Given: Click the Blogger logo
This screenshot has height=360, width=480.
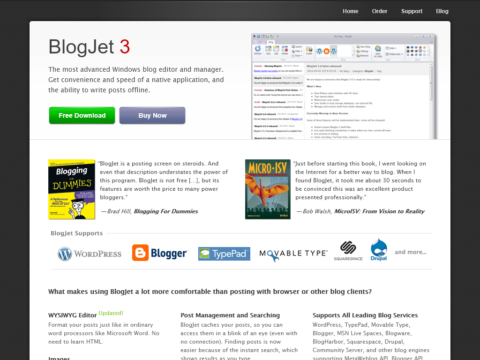Looking at the screenshot, I should [x=159, y=253].
